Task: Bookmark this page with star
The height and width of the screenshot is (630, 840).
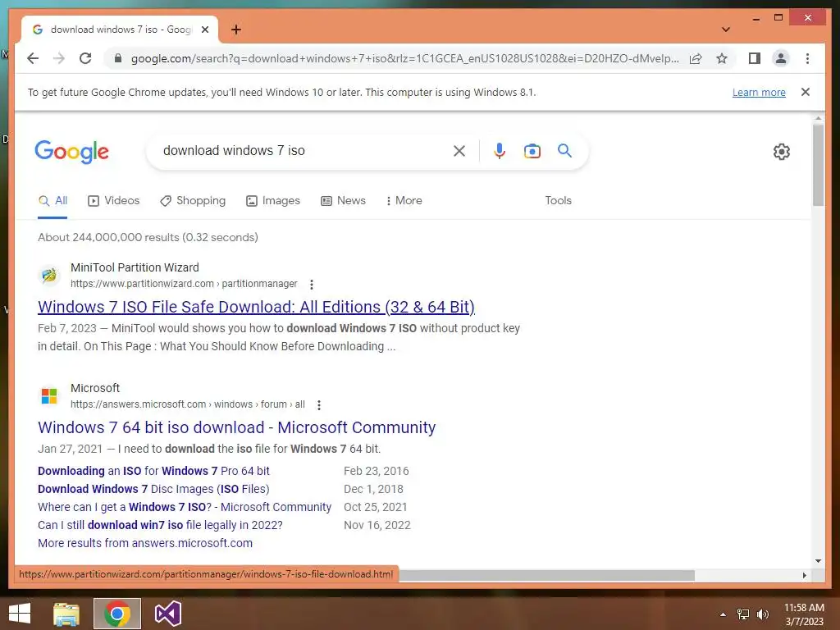Action: click(722, 58)
